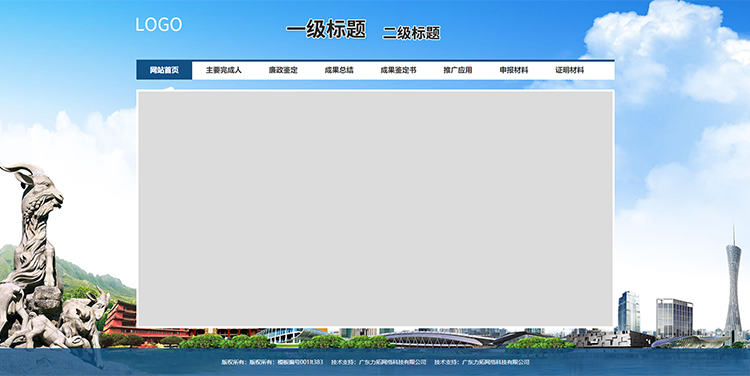This screenshot has height=376, width=750.
Task: Open the first 技术支持 footer link
Action: (378, 362)
